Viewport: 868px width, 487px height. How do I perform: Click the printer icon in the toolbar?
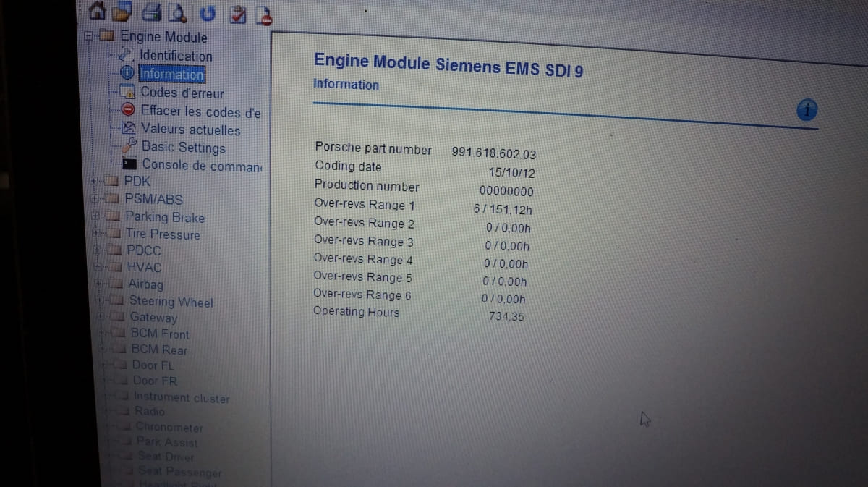point(152,12)
